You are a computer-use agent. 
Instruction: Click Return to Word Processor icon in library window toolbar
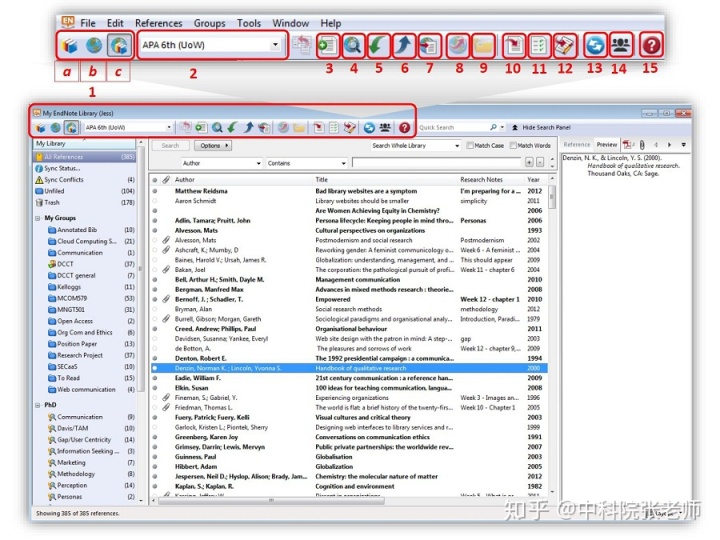click(349, 128)
